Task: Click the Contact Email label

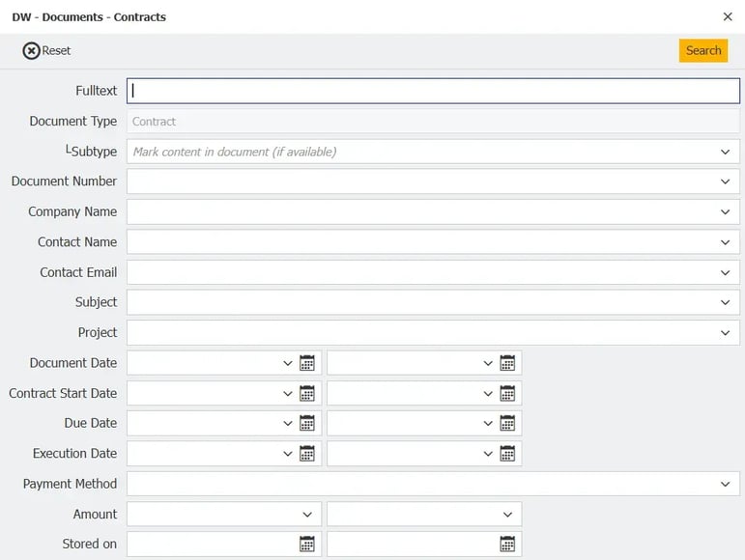Action: [78, 272]
